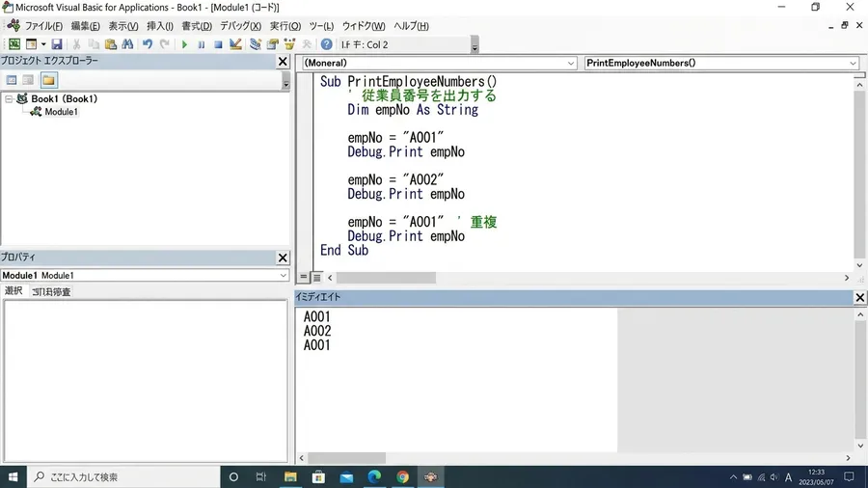
Task: Click the View Microsoft Excel toolbar icon
Action: coord(14,44)
